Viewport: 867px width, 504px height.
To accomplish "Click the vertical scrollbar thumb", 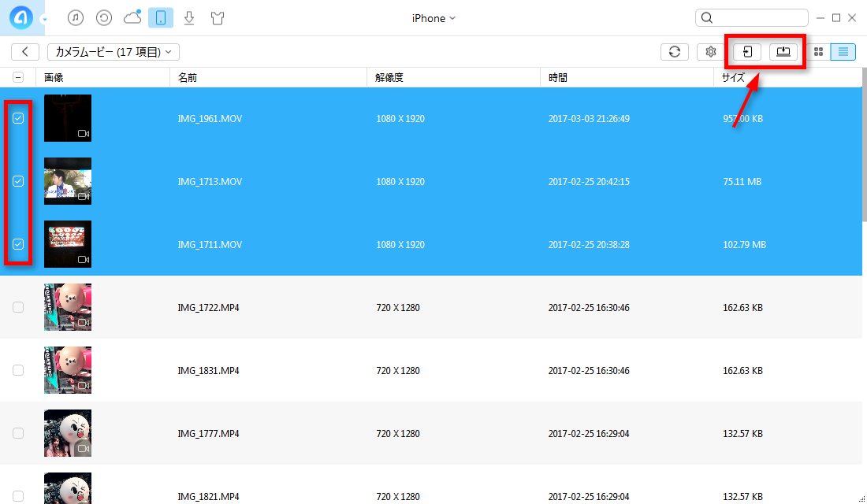I will pyautogui.click(x=864, y=145).
